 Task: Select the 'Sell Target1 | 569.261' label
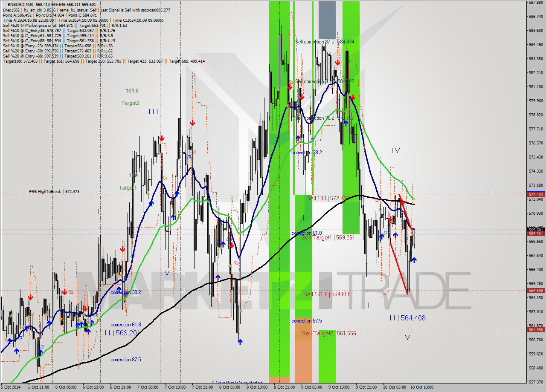point(328,237)
